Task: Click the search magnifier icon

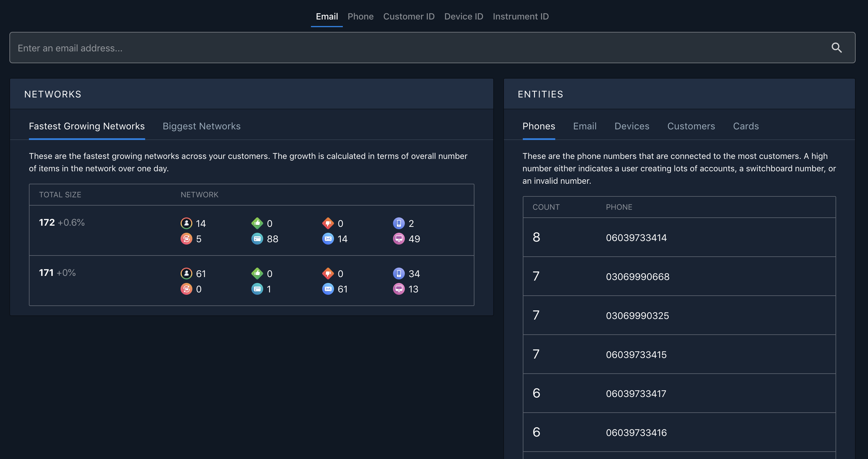Action: click(836, 48)
